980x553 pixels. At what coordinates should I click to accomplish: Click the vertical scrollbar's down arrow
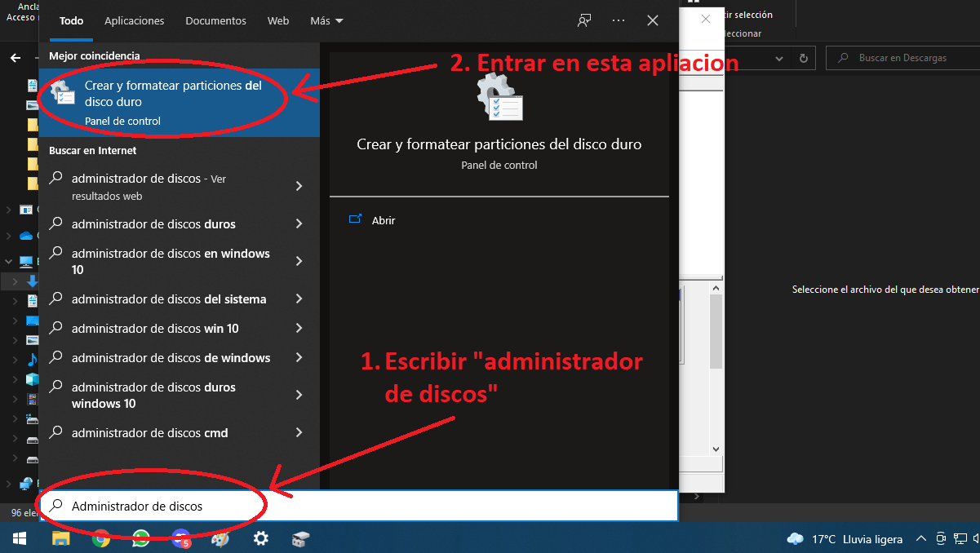pyautogui.click(x=716, y=449)
